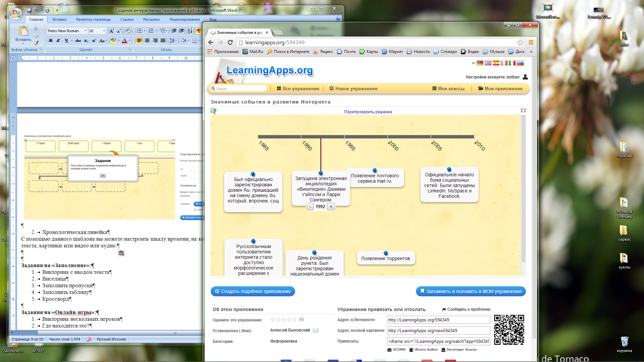Switch to the Ссылки ribbon tab
644x362 pixels.
pyautogui.click(x=127, y=19)
